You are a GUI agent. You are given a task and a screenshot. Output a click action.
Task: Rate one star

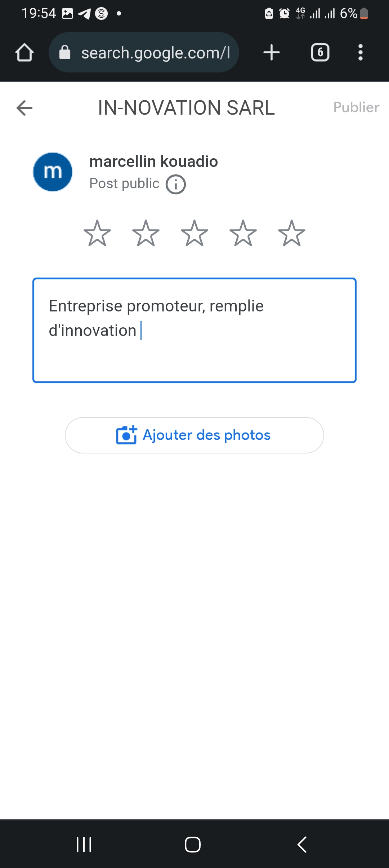click(97, 233)
